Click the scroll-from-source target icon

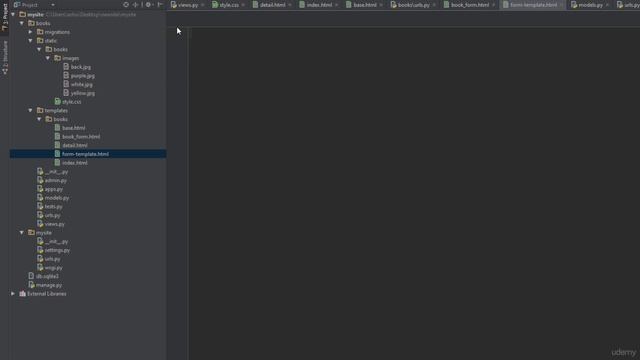point(126,4)
